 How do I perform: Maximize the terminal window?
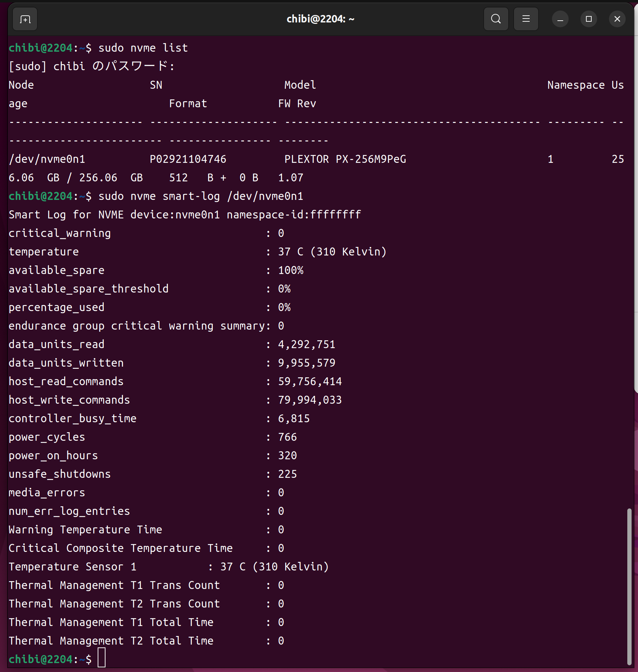tap(588, 19)
